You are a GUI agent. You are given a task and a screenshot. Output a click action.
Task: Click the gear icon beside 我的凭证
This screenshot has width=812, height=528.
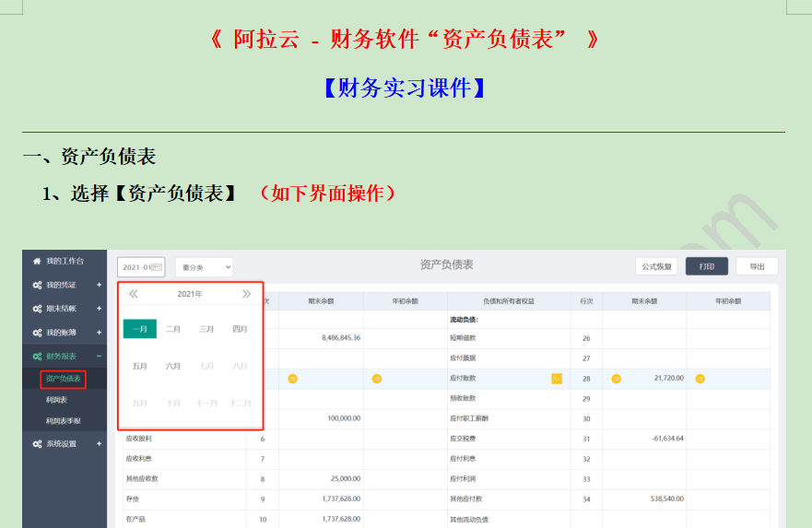37,286
